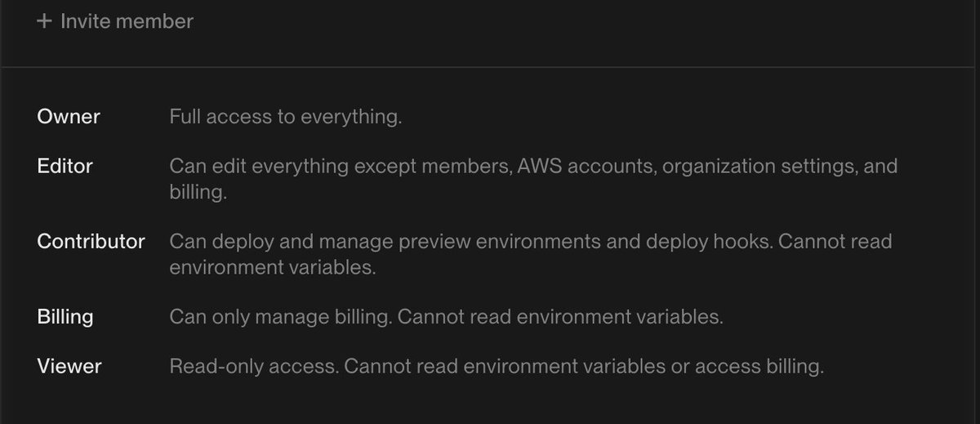Click 'Cannot read environment variables.' in Billing row
Viewport: 980px width, 424px height.
coord(560,317)
